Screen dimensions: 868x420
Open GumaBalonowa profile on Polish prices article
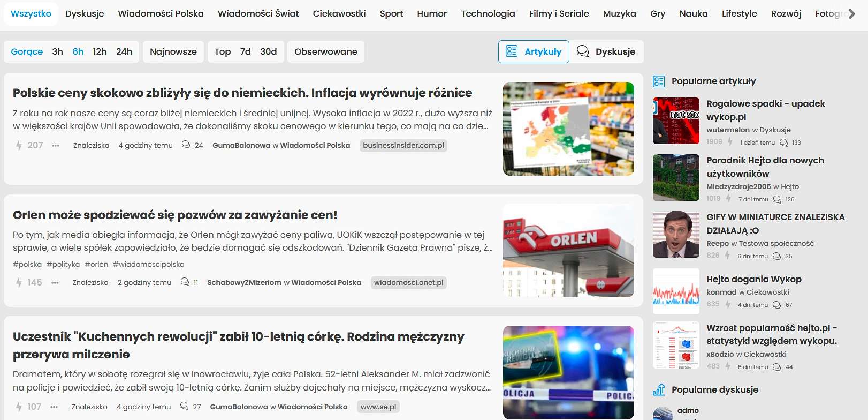(241, 145)
